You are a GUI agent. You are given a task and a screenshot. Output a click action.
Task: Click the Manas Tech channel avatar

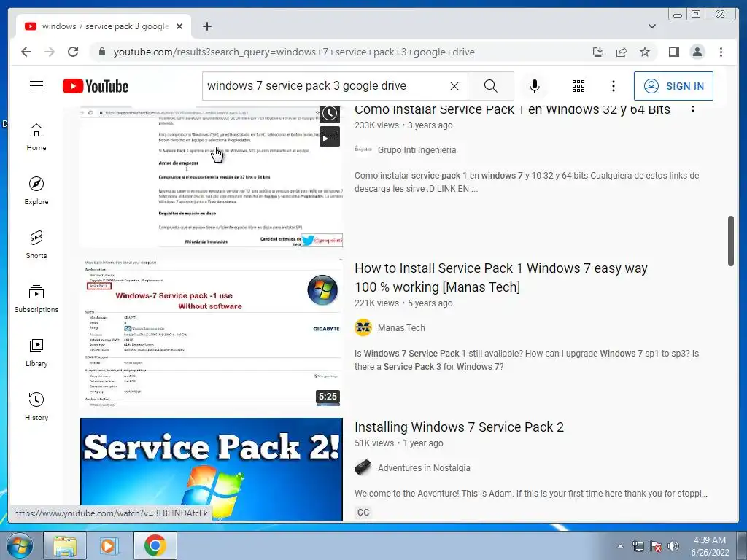363,327
